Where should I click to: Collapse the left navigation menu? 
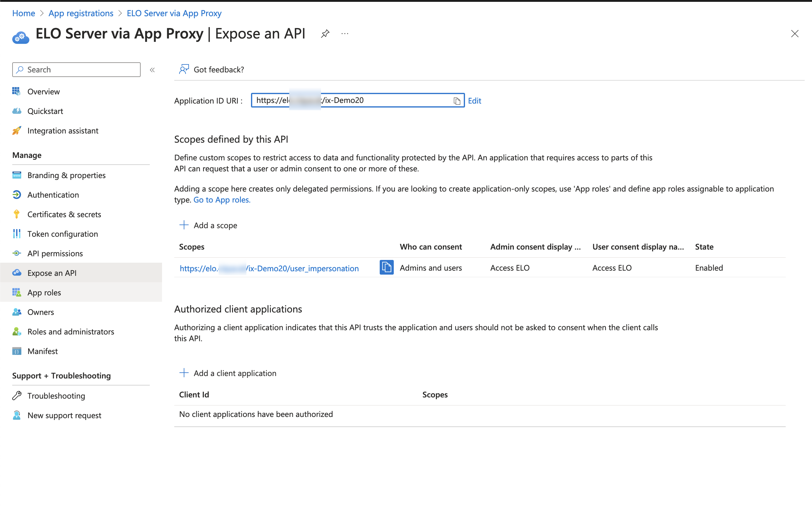(x=152, y=70)
